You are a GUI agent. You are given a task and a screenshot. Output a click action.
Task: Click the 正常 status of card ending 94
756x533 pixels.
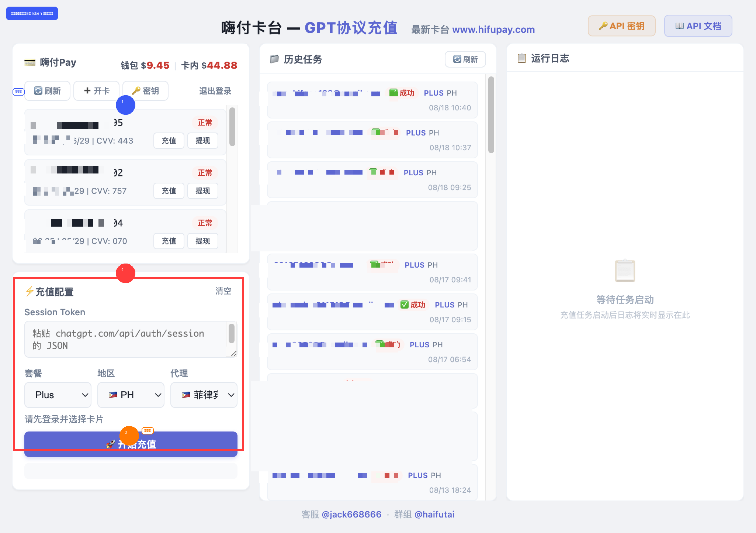click(205, 223)
